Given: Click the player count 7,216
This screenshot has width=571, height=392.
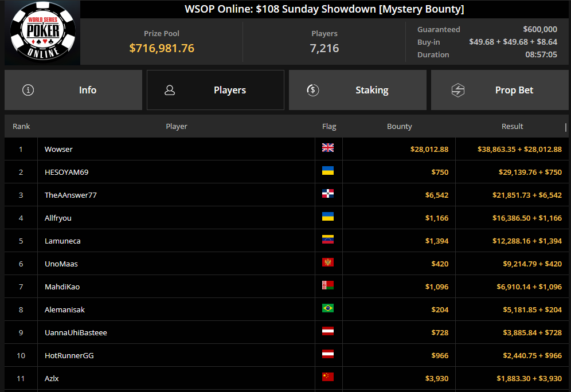Looking at the screenshot, I should click(x=324, y=48).
